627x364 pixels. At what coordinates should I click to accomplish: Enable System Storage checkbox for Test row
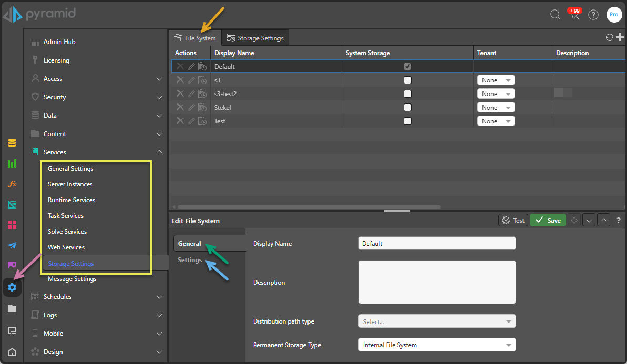(x=407, y=121)
